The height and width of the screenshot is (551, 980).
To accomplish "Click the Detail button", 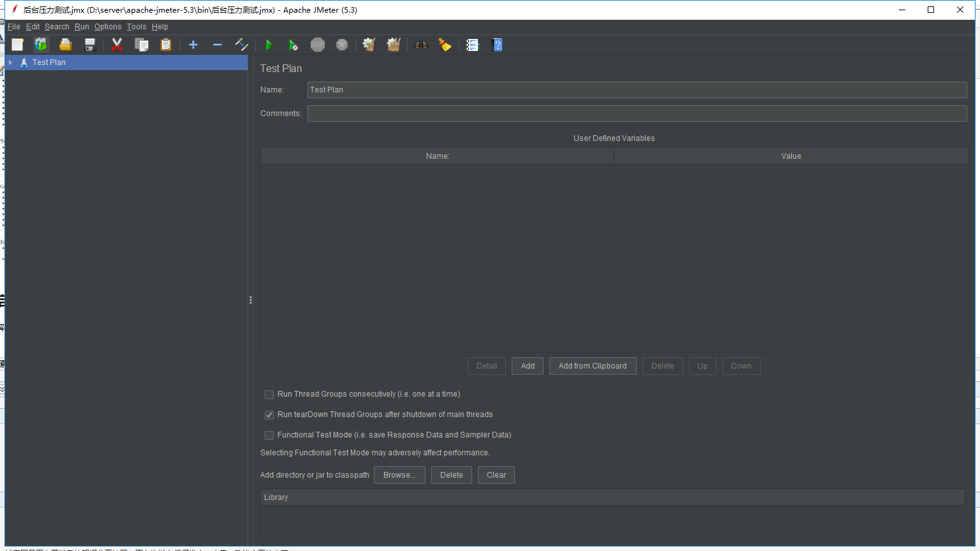I will (x=487, y=366).
